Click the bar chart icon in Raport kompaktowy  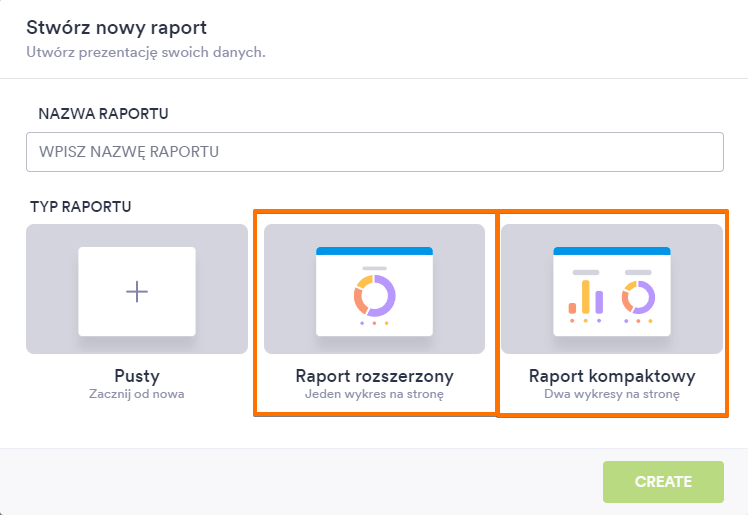(586, 296)
